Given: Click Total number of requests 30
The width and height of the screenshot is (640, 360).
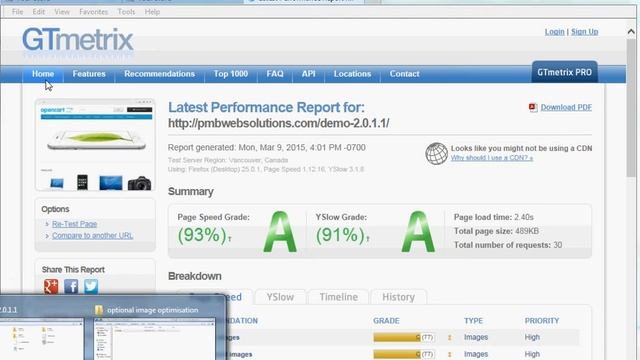Looking at the screenshot, I should [508, 245].
